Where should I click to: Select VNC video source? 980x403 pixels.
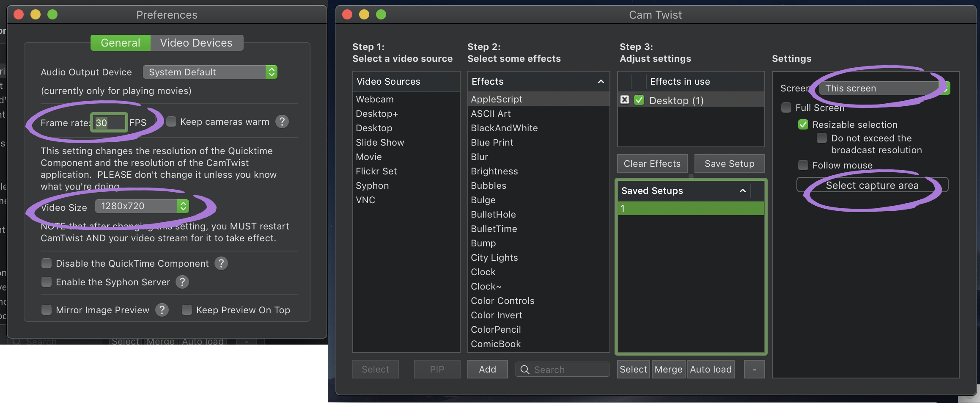click(x=406, y=200)
